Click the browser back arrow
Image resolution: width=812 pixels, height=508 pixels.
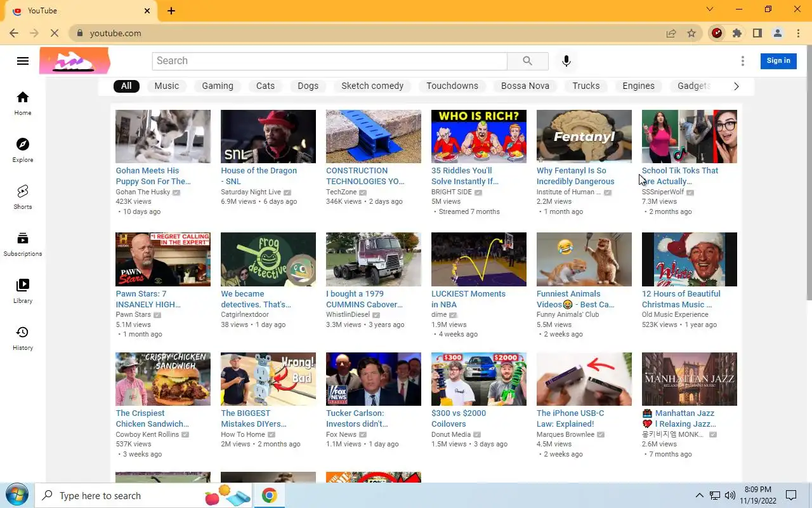click(14, 33)
